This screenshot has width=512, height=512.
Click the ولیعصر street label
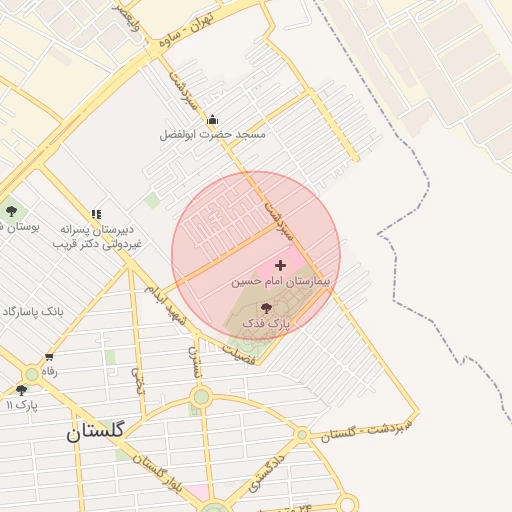tap(126, 17)
